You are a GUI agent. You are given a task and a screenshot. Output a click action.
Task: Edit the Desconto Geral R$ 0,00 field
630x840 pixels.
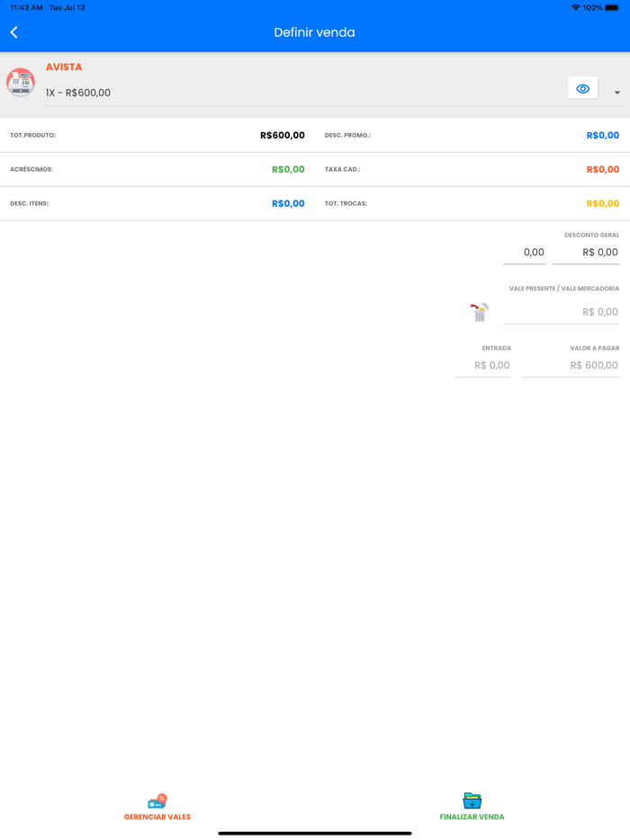pos(586,253)
